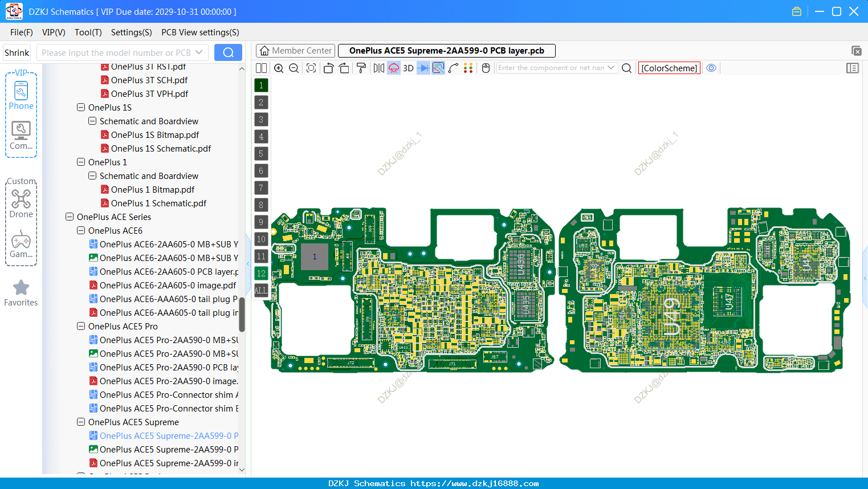Search for a component using the magnifier
Image resolution: width=868 pixels, height=489 pixels.
point(626,68)
